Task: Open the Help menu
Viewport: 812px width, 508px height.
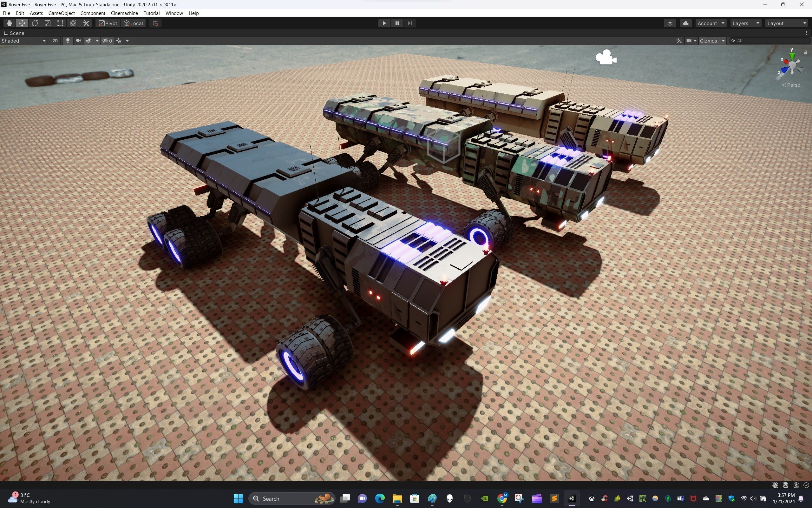Action: (x=193, y=13)
